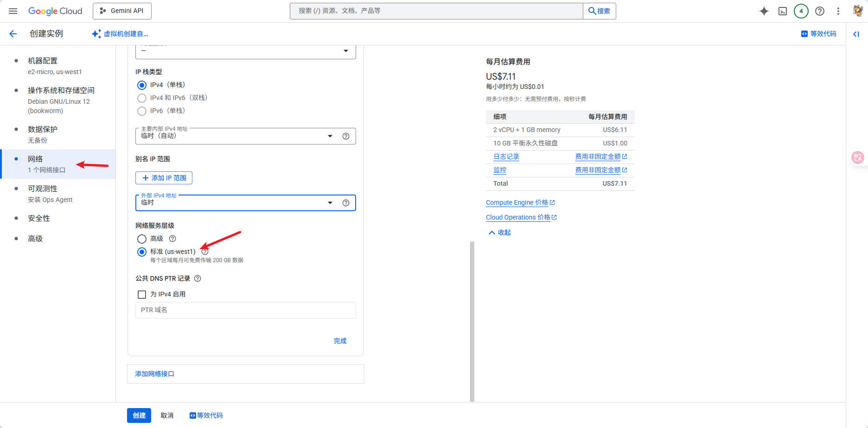
Task: Open the Compute Engine 价格 link
Action: click(x=517, y=202)
